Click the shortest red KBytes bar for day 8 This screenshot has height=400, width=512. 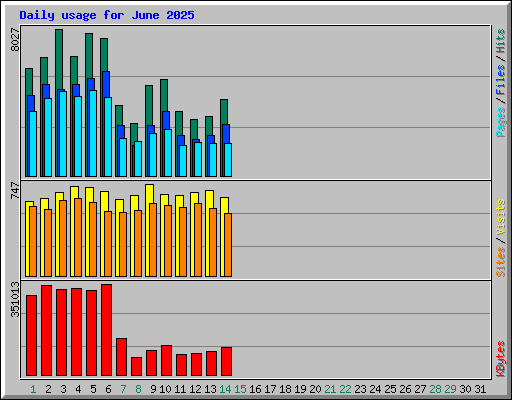click(136, 366)
